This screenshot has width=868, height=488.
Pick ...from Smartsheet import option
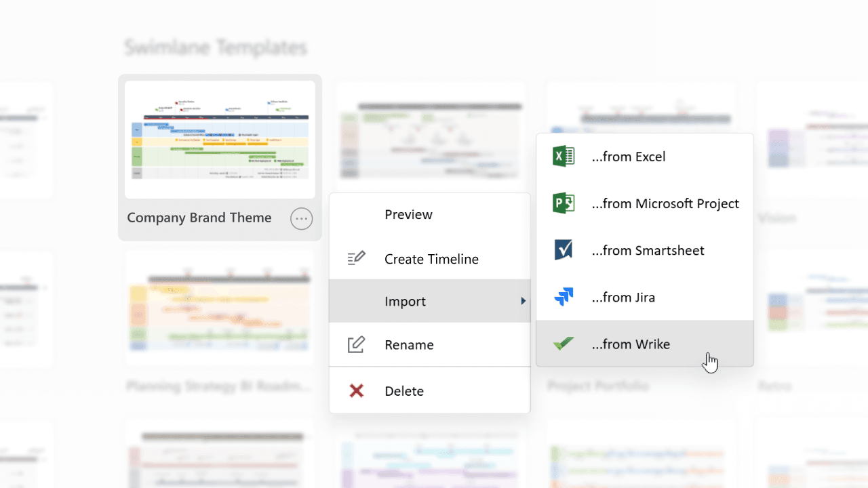coord(645,250)
